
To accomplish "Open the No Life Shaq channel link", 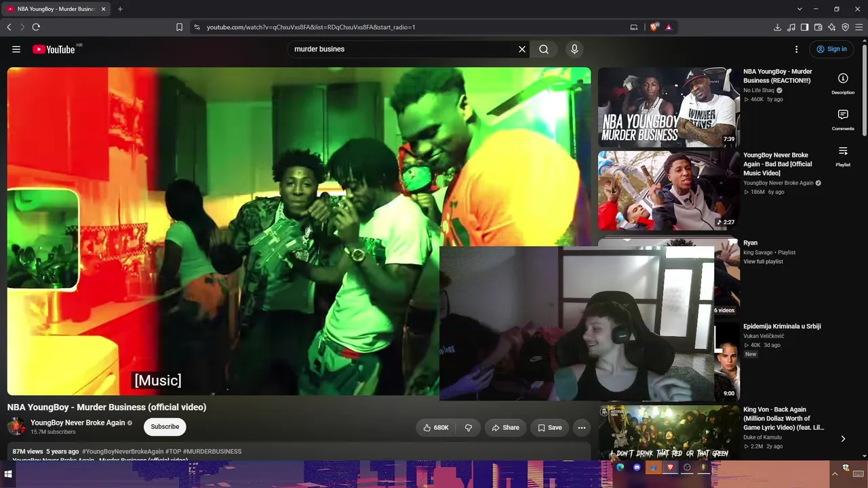I will (759, 90).
